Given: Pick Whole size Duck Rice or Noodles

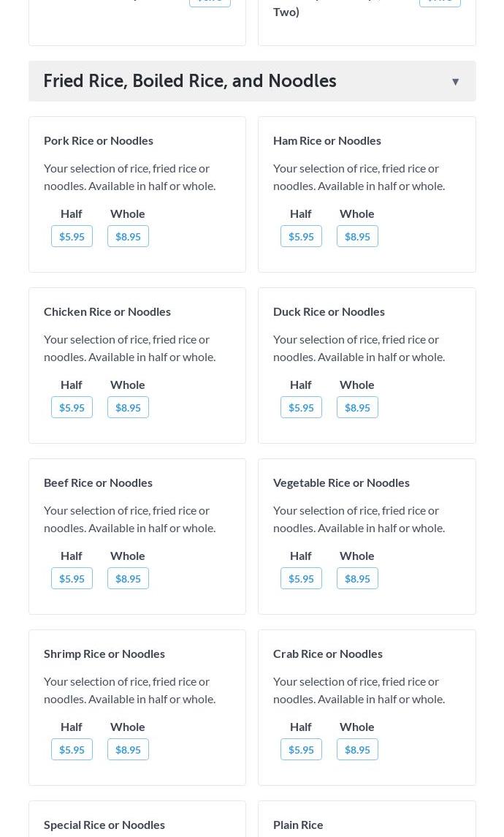Looking at the screenshot, I should [x=357, y=407].
